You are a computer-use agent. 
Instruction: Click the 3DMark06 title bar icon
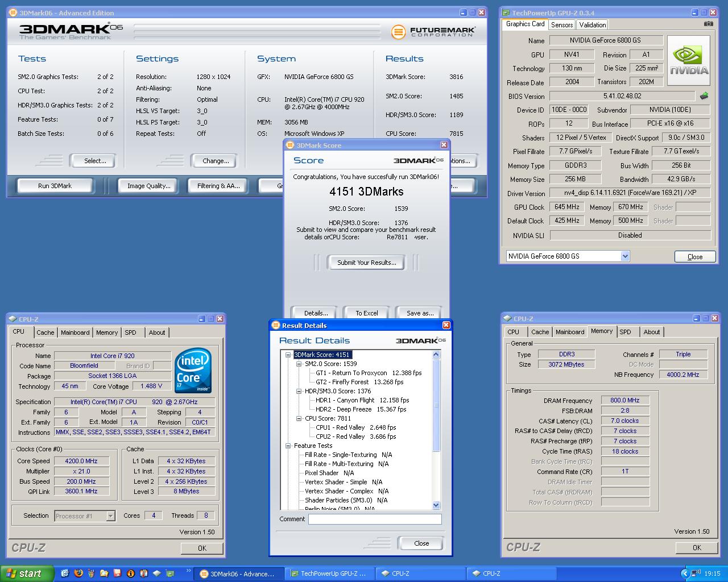[14, 13]
